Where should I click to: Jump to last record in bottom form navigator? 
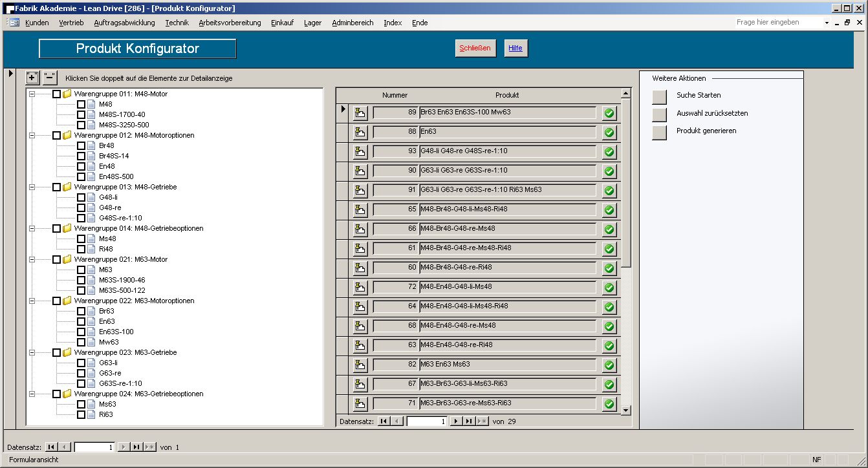[x=136, y=447]
